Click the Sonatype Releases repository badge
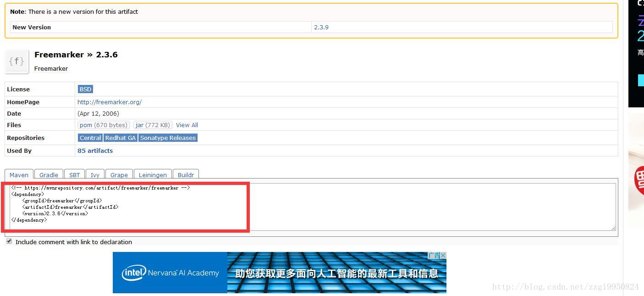Screen dimensions: 644x296 pos(168,138)
